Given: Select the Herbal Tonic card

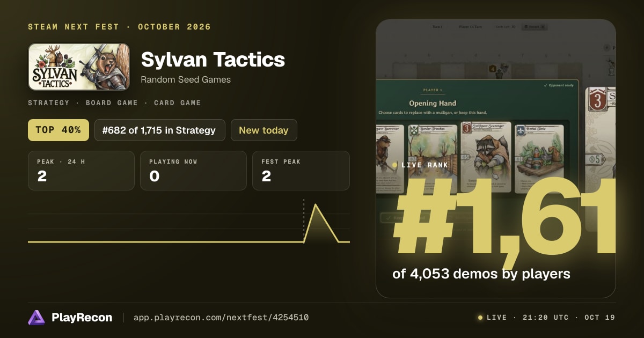Looking at the screenshot, I should coord(539,159).
